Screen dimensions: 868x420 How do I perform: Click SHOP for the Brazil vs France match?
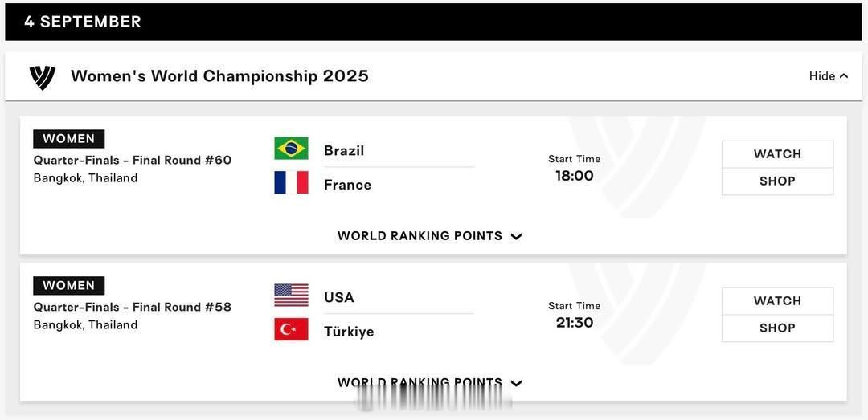[777, 181]
